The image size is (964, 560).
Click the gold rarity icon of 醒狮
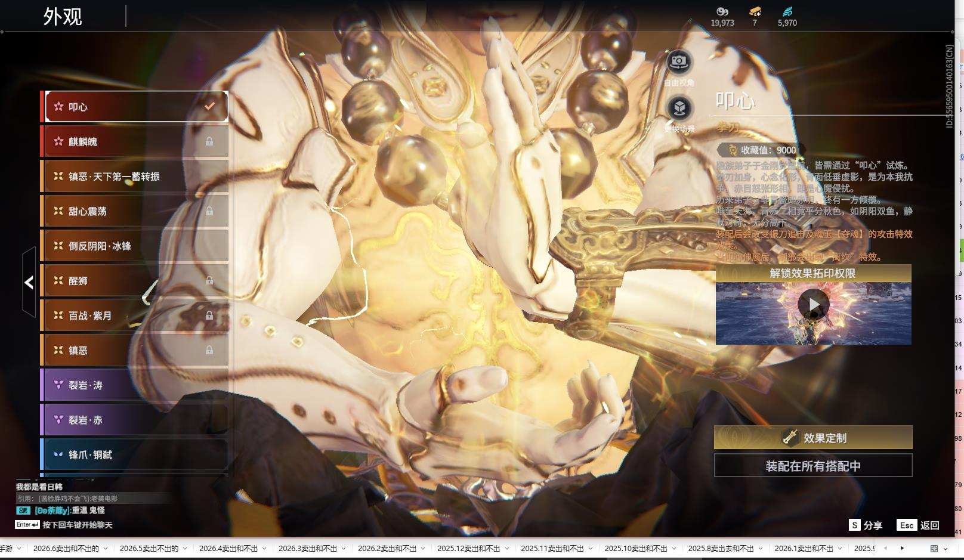pos(58,280)
